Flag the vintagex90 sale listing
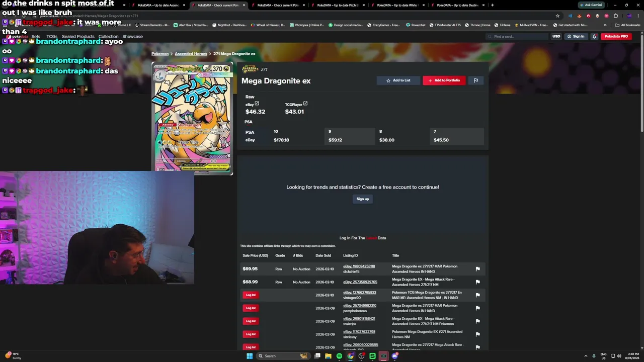This screenshot has height=362, width=644. coord(477,295)
